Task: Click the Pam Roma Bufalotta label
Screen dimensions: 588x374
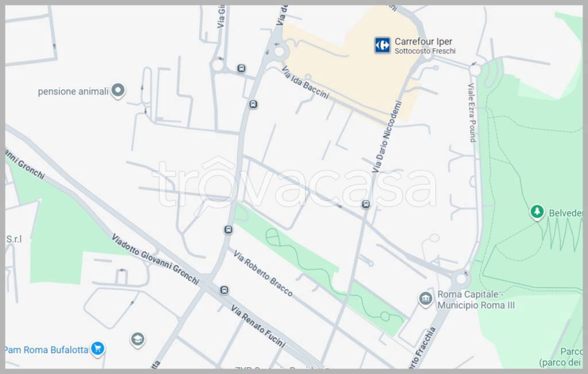Action: coord(47,350)
